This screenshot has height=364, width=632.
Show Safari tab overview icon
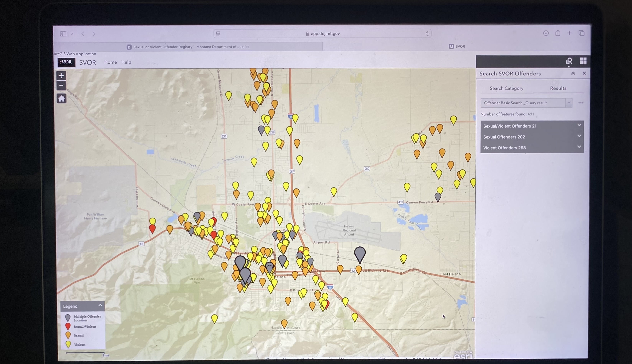pyautogui.click(x=582, y=33)
